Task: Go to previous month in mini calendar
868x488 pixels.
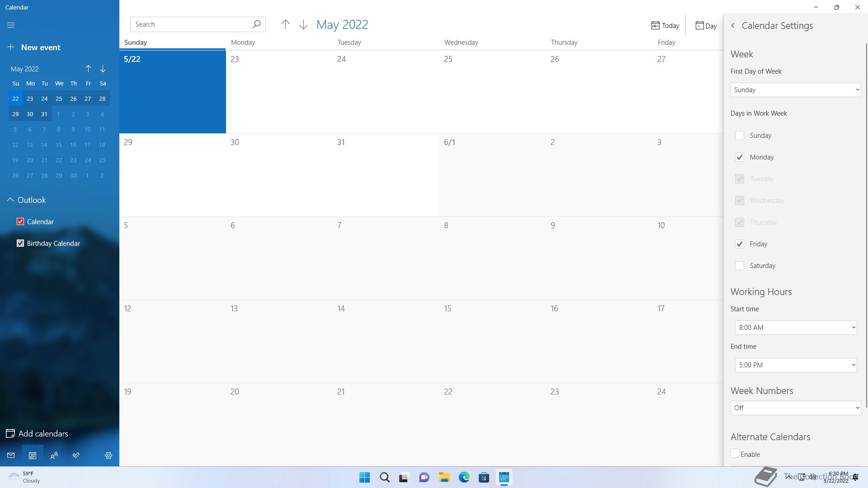Action: pyautogui.click(x=88, y=69)
